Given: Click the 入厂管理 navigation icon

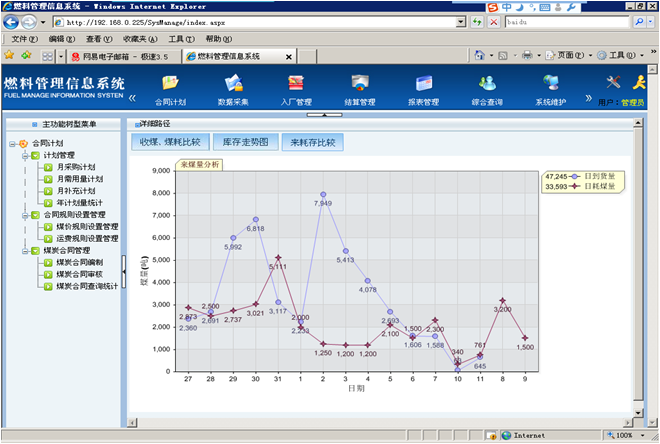Looking at the screenshot, I should click(296, 84).
